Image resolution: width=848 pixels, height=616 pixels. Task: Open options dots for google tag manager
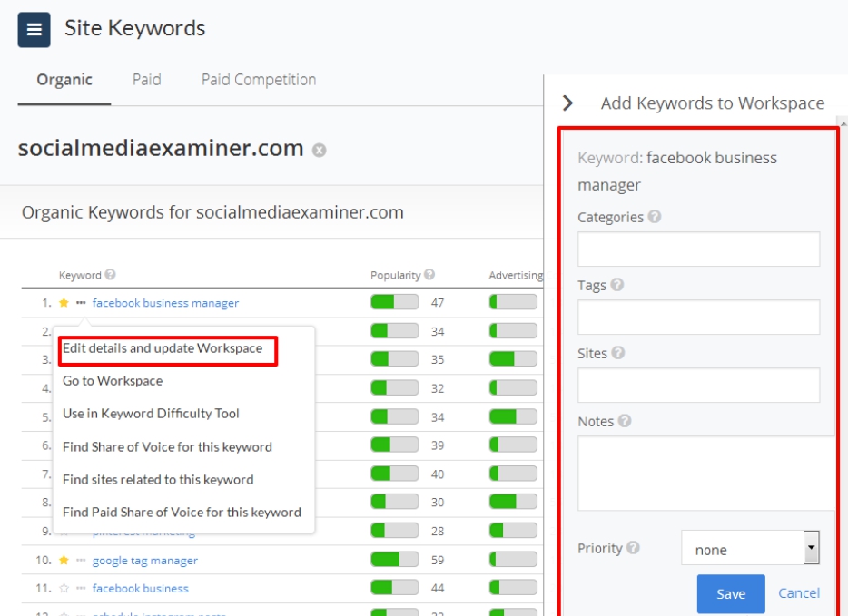[81, 560]
